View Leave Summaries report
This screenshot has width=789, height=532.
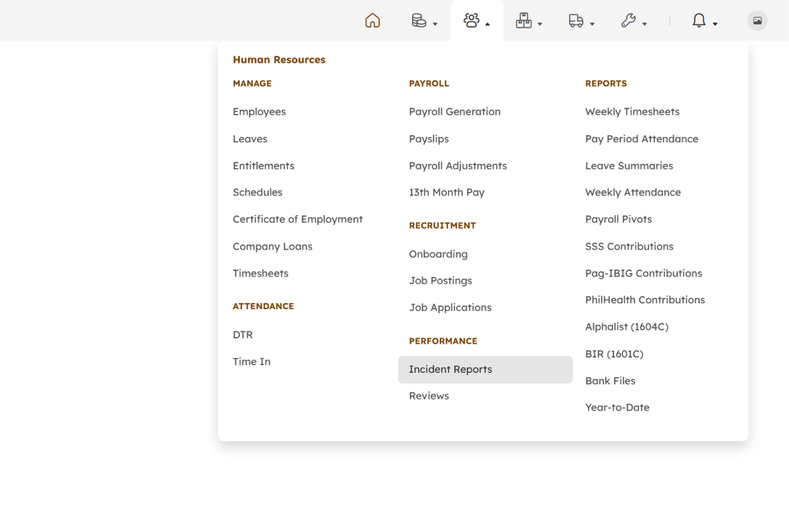[629, 165]
